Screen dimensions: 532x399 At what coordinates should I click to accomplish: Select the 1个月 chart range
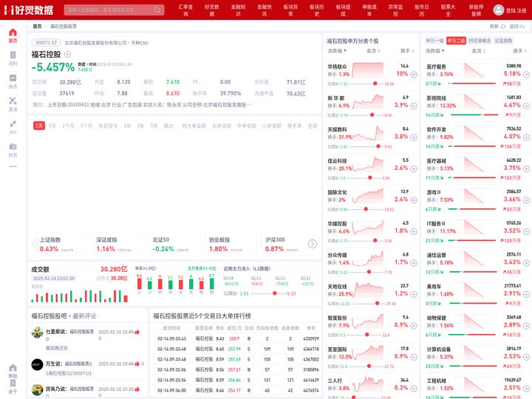click(68, 126)
